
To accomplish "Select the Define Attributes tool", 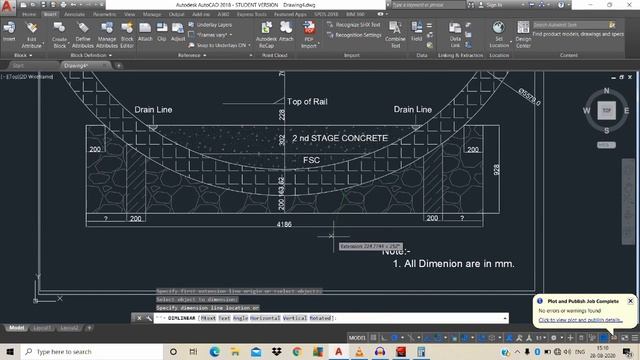I will point(83,35).
